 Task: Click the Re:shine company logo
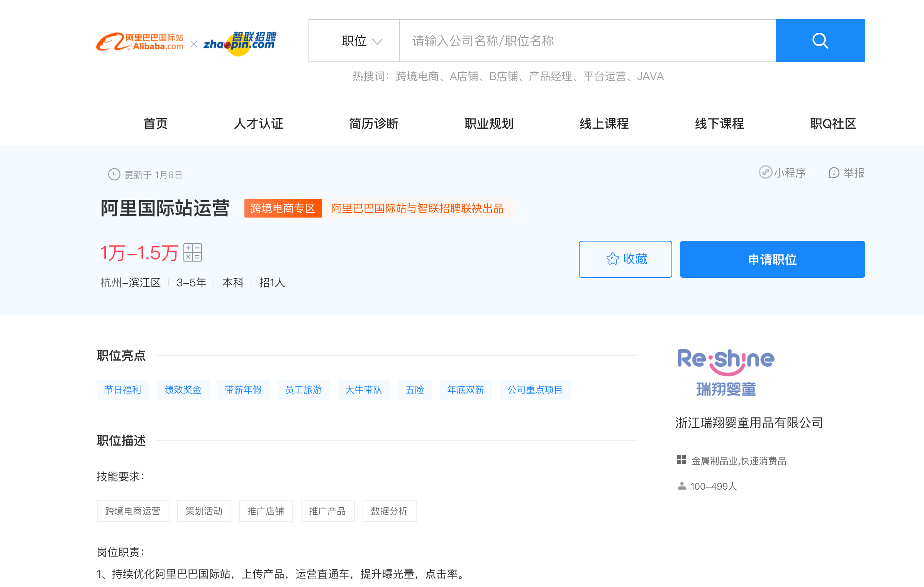(726, 372)
